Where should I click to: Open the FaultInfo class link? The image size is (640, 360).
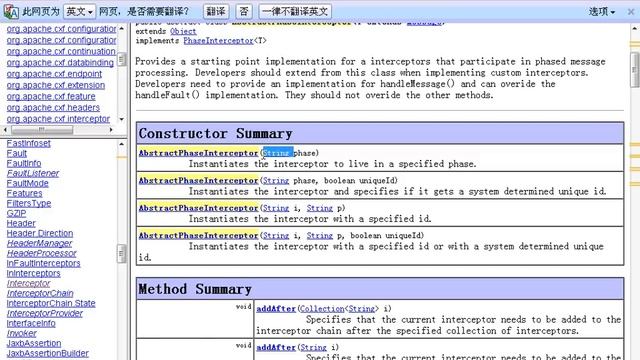24,163
